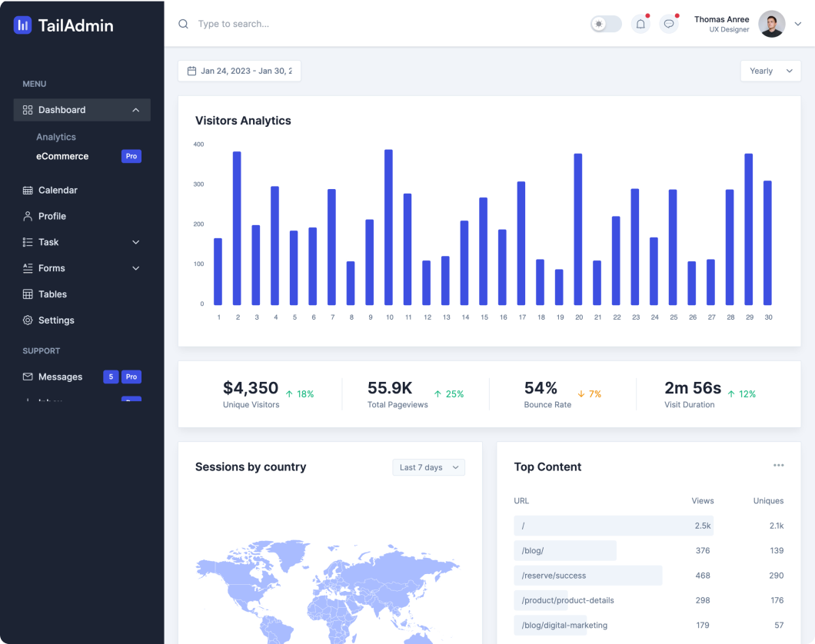Open Top Content three-dot options menu

(778, 466)
